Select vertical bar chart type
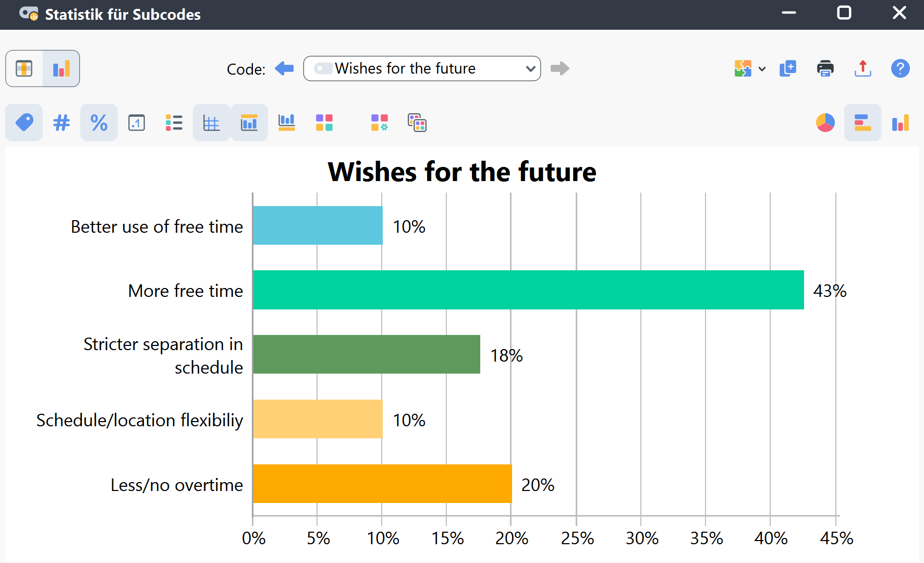 pos(900,123)
